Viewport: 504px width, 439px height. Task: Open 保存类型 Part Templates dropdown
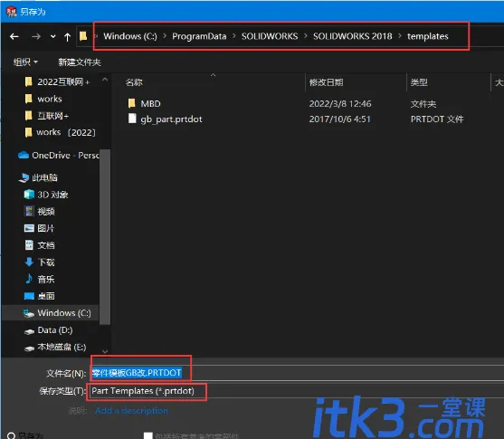click(296, 391)
